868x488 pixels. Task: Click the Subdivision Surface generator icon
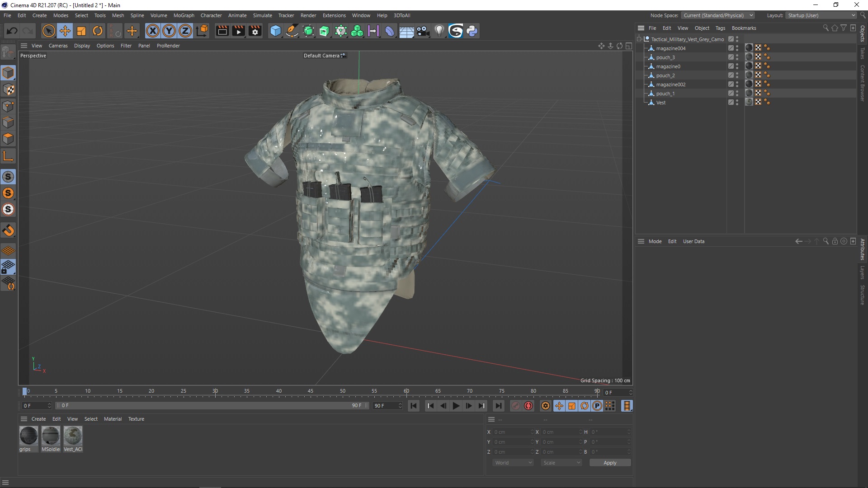(x=308, y=31)
